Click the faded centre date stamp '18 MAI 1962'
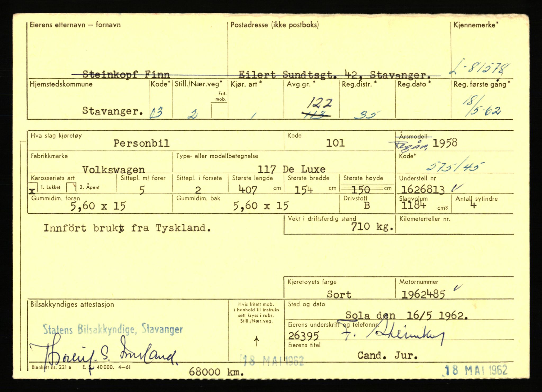 (273, 360)
